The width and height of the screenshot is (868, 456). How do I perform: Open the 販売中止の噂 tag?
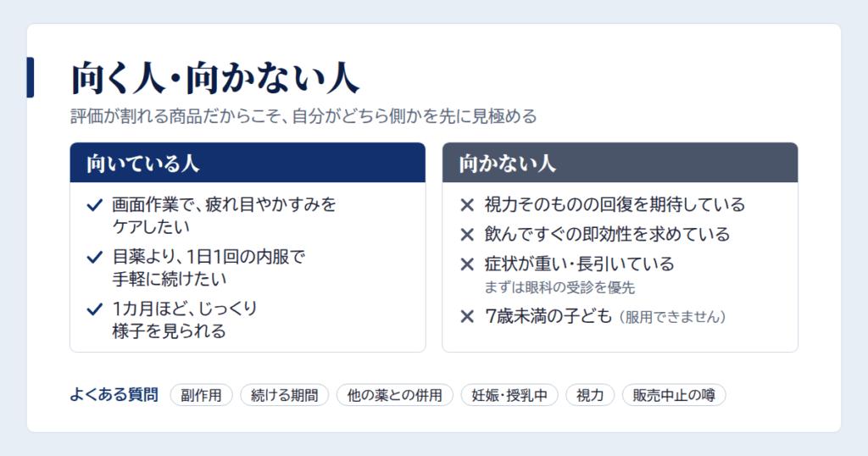(674, 395)
